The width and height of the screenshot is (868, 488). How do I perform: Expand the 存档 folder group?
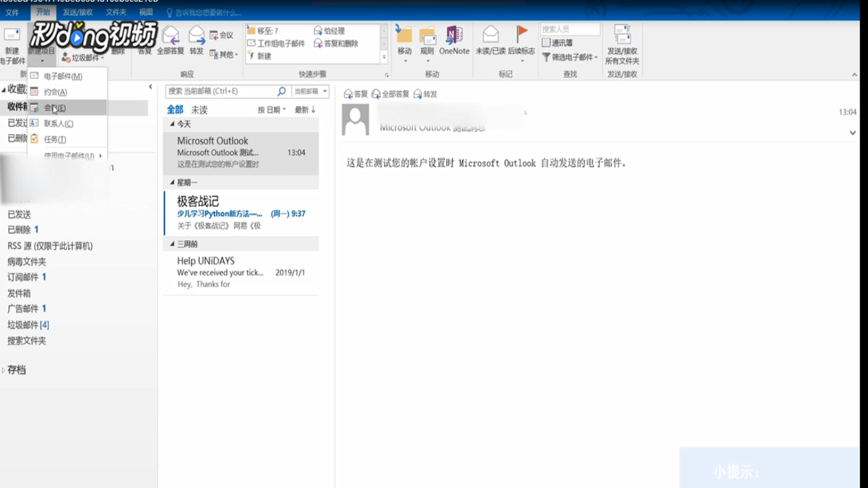pyautogui.click(x=4, y=370)
